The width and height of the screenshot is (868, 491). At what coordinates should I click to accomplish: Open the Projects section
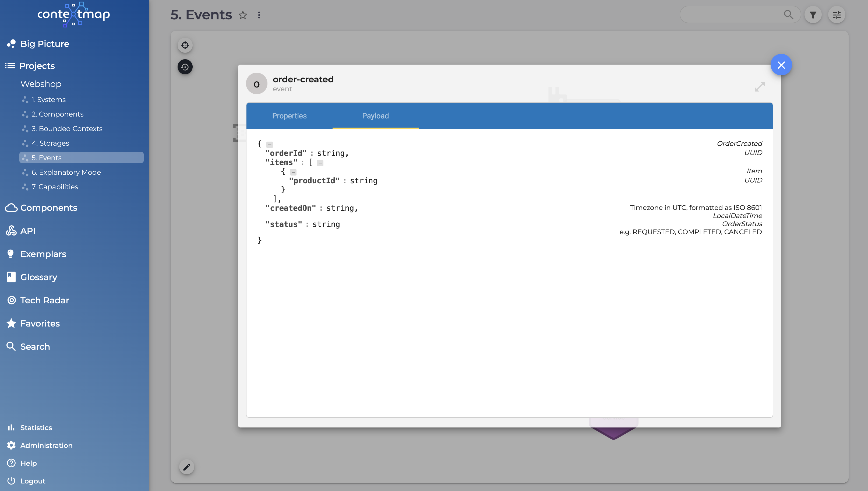coord(37,66)
